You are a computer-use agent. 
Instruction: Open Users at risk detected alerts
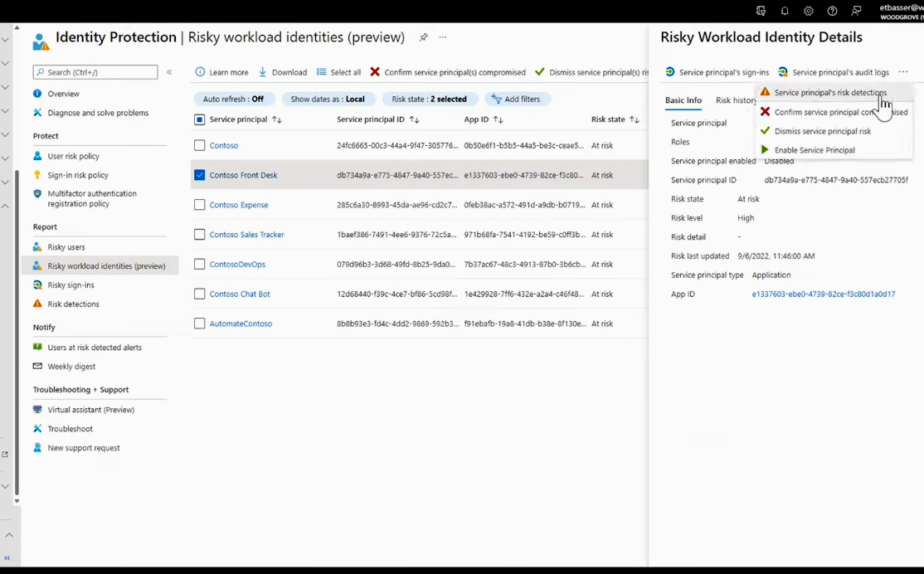pyautogui.click(x=95, y=348)
